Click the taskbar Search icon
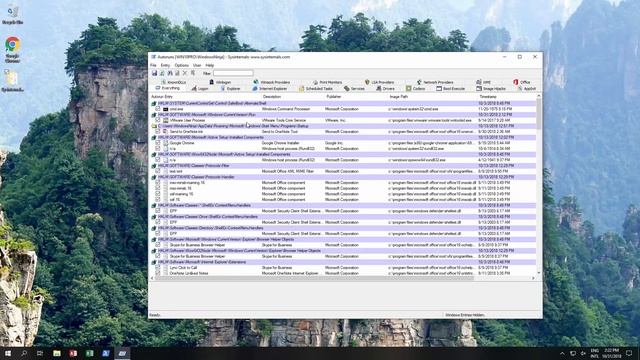This screenshot has width=640, height=360. [24, 353]
